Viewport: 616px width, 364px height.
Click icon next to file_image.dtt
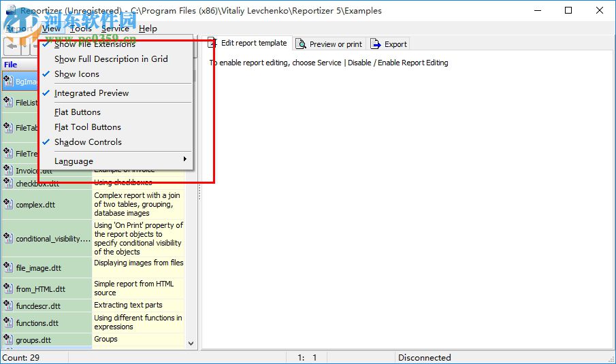[x=8, y=267]
